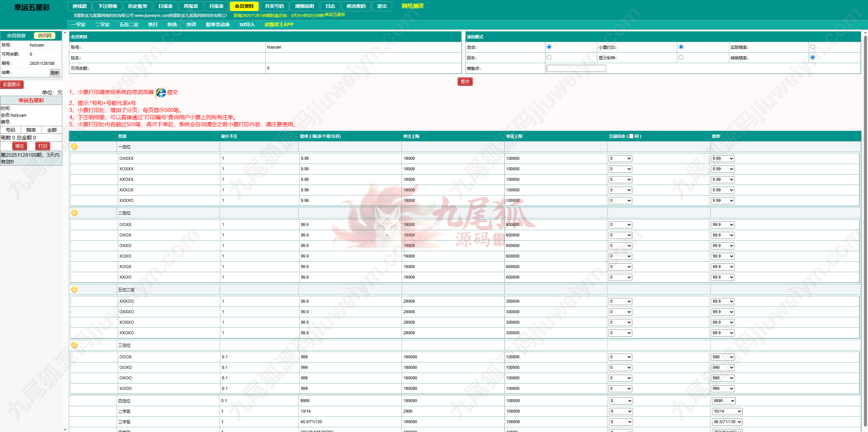Switch to the 快打 submenu
This screenshot has height=432, width=868.
click(153, 24)
